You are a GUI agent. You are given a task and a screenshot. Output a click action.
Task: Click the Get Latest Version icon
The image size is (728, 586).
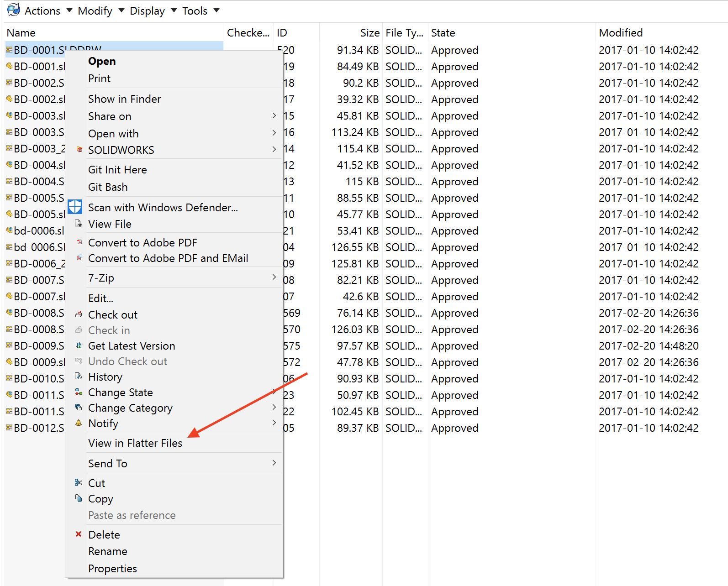pyautogui.click(x=79, y=345)
